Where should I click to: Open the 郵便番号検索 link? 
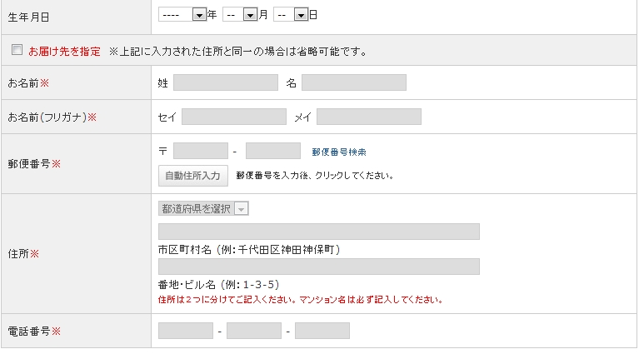point(339,152)
